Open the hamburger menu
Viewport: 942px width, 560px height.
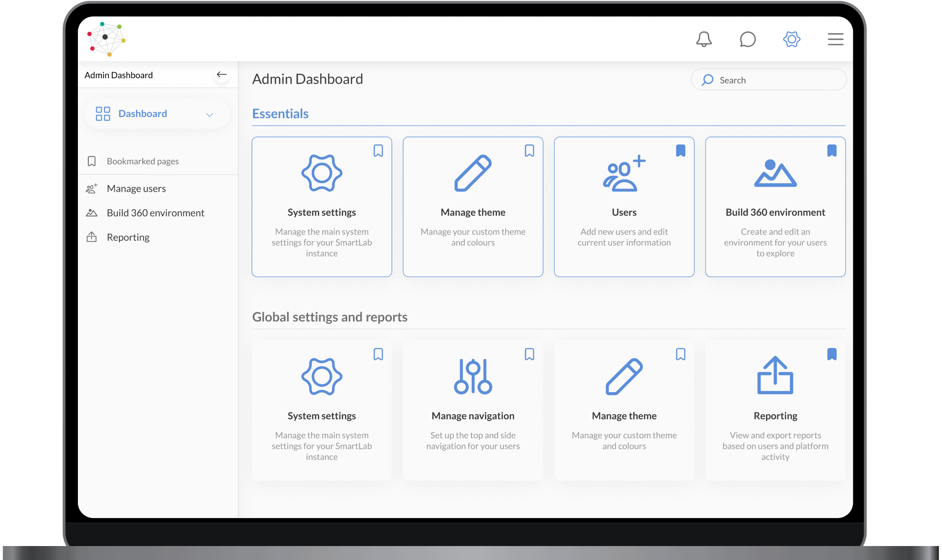(x=835, y=39)
